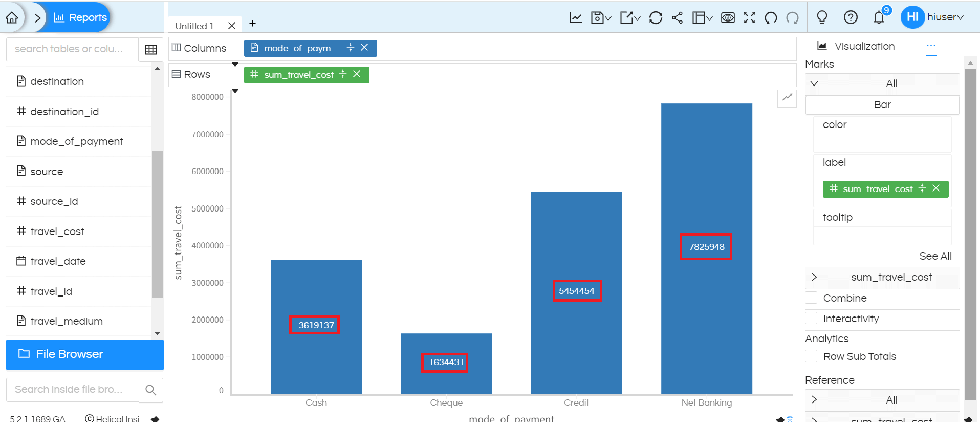Select the source_id column
This screenshot has width=980, height=423.
click(79, 201)
